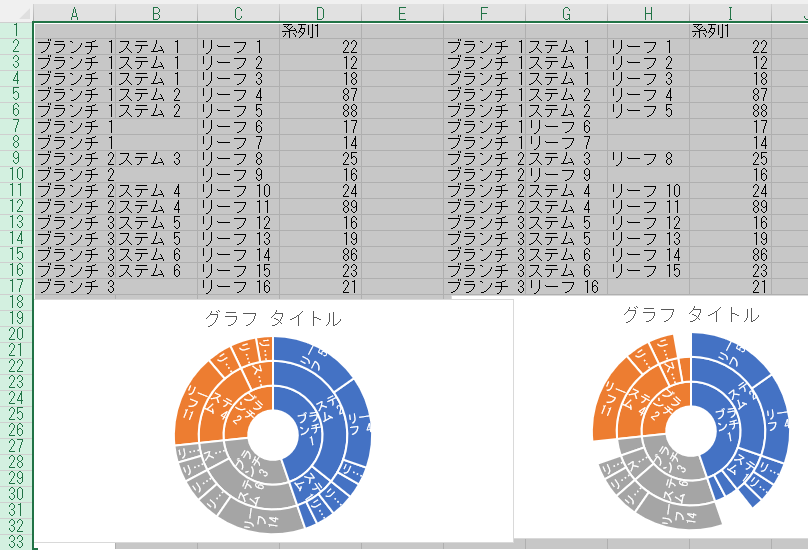Viewport: 808px width, 550px height.
Task: Select row 5 header
Action: pyautogui.click(x=16, y=94)
